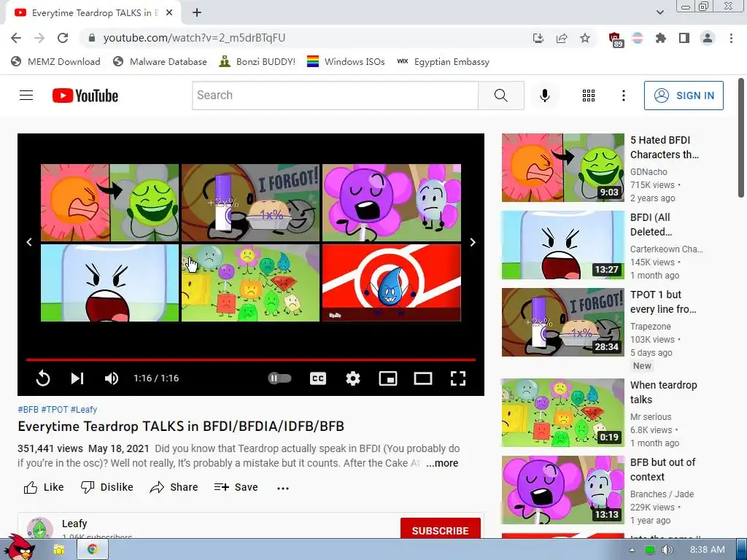Screen dimensions: 747x560
Task: Toggle the autoplay switch
Action: (x=279, y=378)
